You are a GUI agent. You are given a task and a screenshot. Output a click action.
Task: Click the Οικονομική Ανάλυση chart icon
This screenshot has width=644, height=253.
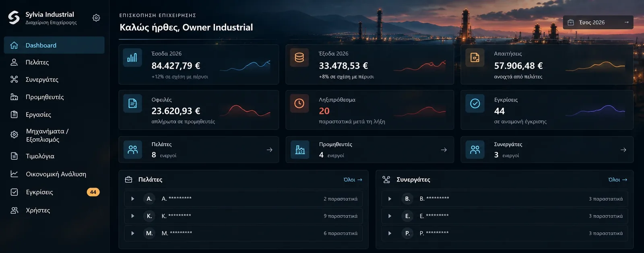tap(14, 174)
